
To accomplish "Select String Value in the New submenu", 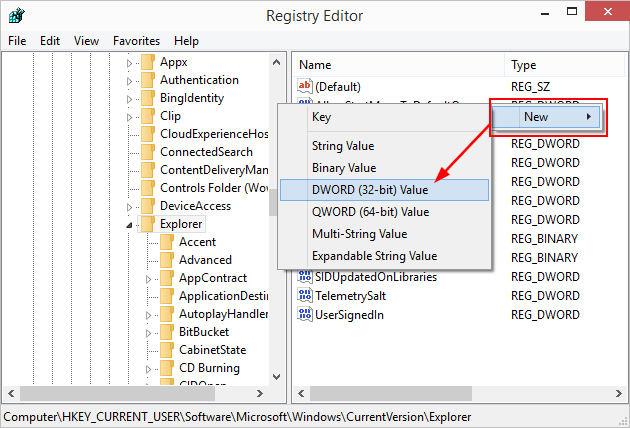I will point(342,146).
